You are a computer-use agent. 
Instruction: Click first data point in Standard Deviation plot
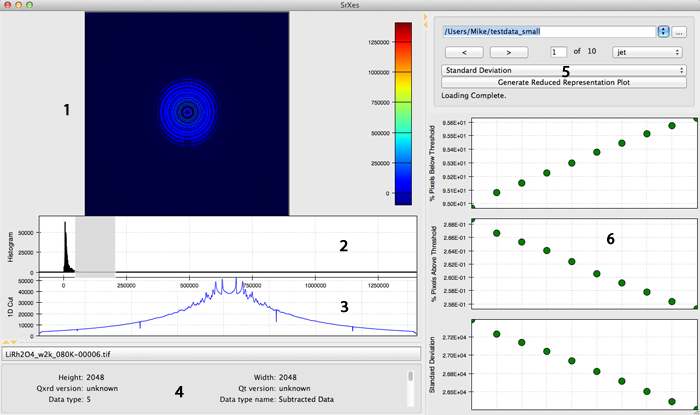496,334
